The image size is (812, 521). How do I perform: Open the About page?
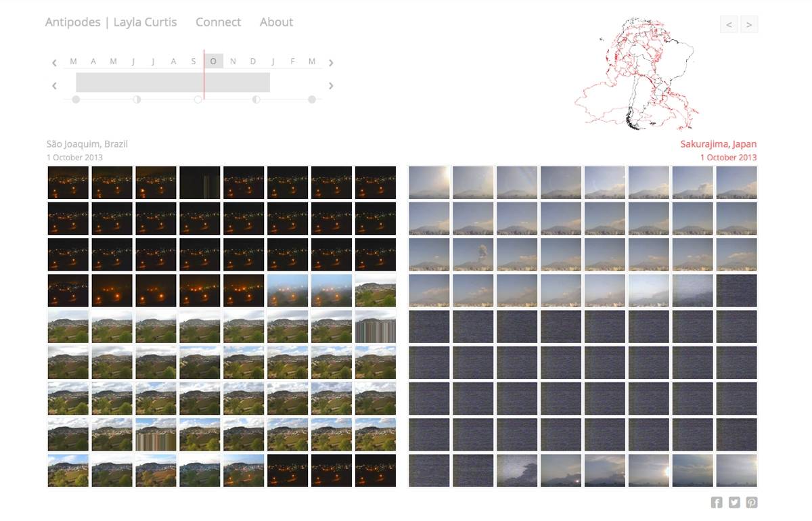tap(276, 22)
